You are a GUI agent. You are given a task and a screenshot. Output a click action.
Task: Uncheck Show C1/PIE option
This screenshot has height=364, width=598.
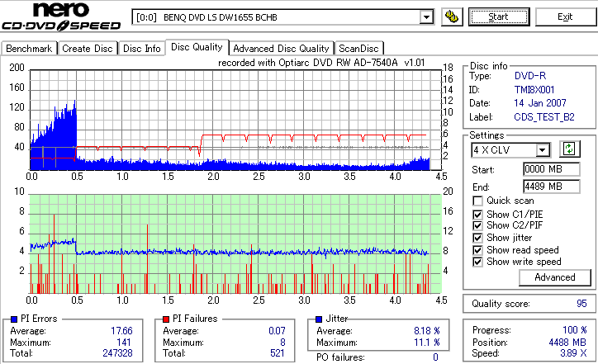(x=477, y=215)
